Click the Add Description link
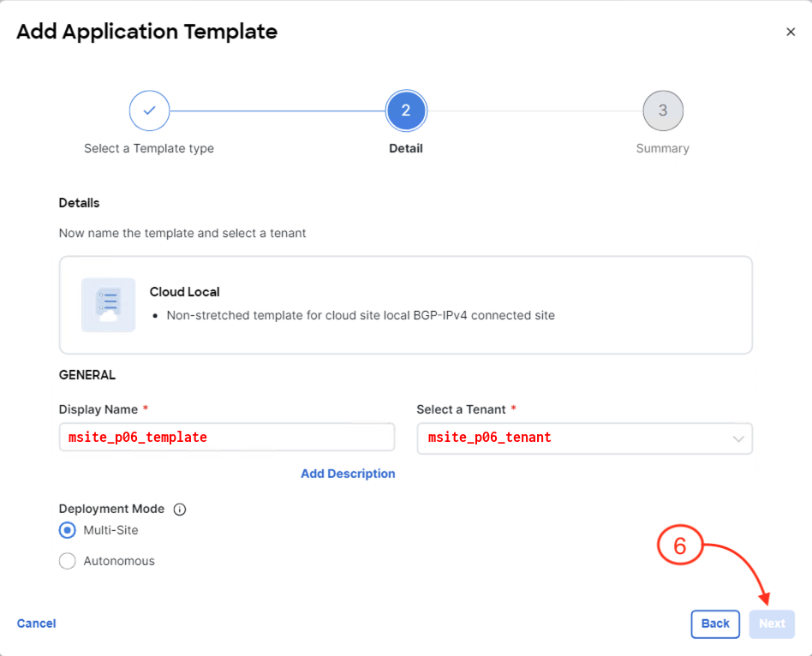The width and height of the screenshot is (812, 656). click(x=348, y=474)
